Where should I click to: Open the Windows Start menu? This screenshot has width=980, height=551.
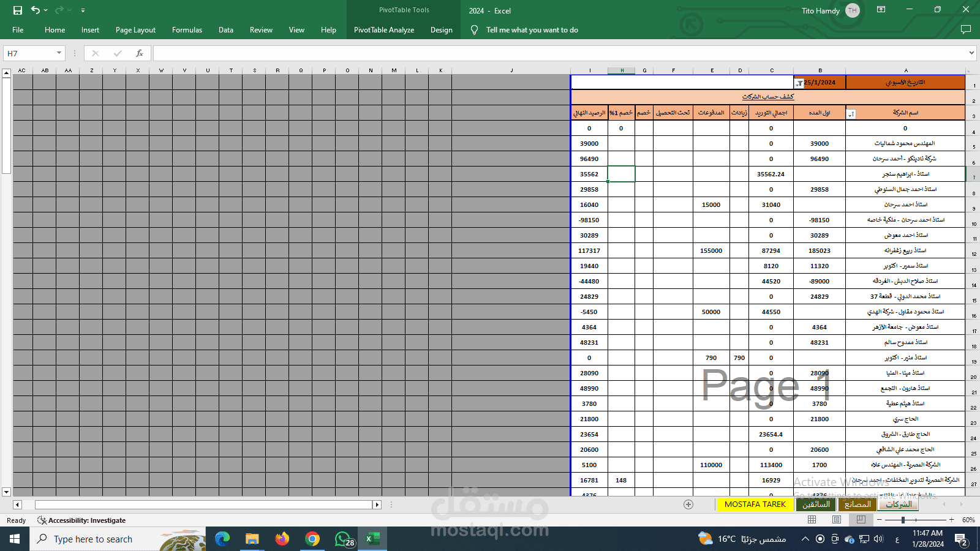(x=15, y=539)
